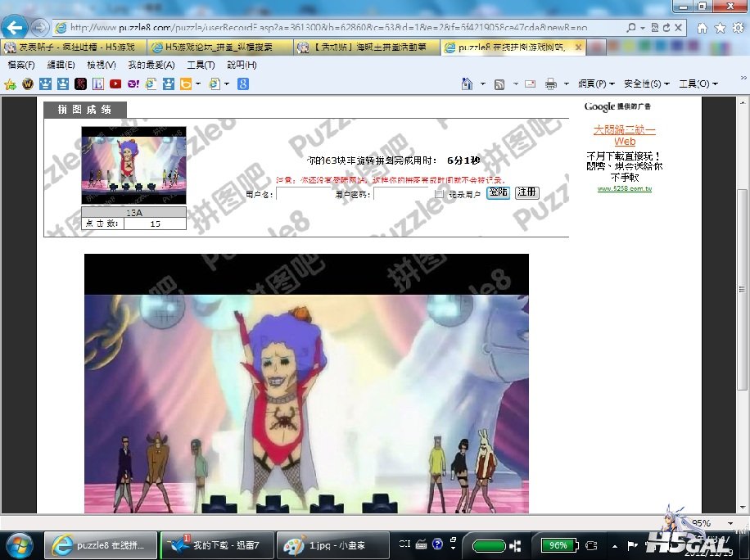Image resolution: width=750 pixels, height=560 pixels.
Task: Open the Home page icon in command bar
Action: pos(467,84)
